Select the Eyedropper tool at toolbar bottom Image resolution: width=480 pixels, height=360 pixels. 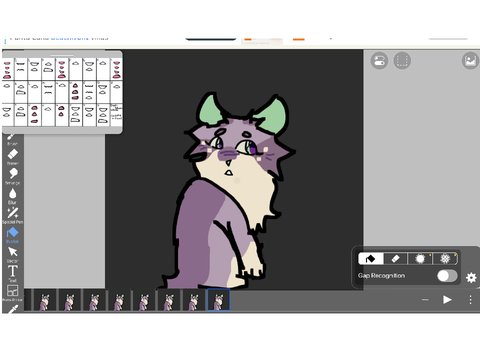13,309
